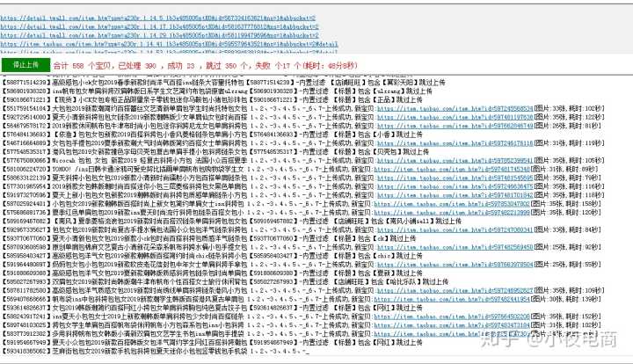Open new item link in row 587093808598
Screen dimensions: 633x364
click(455, 247)
